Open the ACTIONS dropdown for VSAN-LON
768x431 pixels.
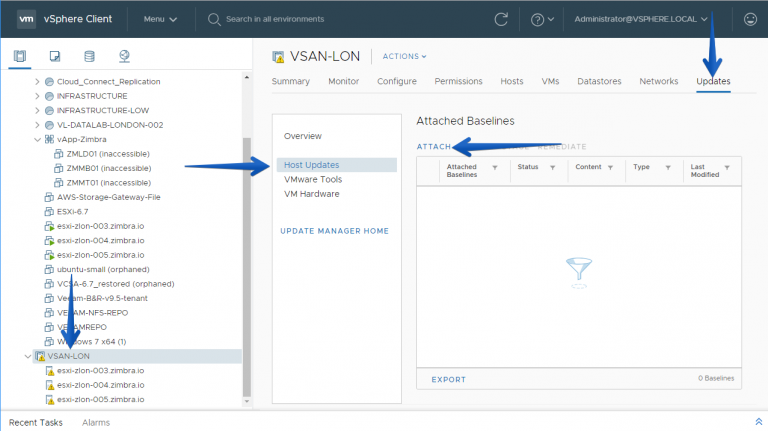point(405,56)
